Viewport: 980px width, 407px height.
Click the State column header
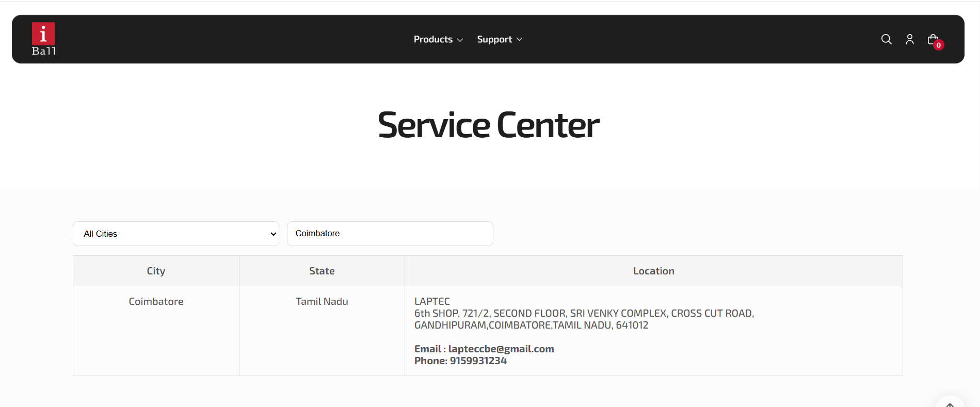322,271
